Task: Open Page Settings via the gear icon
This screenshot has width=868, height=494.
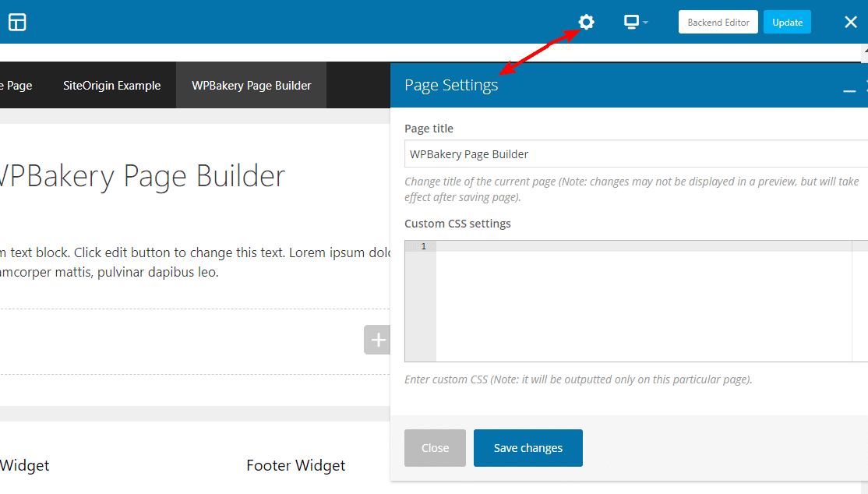Action: [x=586, y=22]
